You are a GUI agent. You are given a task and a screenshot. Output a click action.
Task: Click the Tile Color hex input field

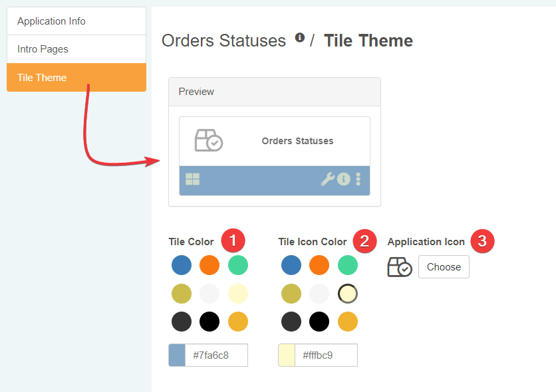pos(216,355)
